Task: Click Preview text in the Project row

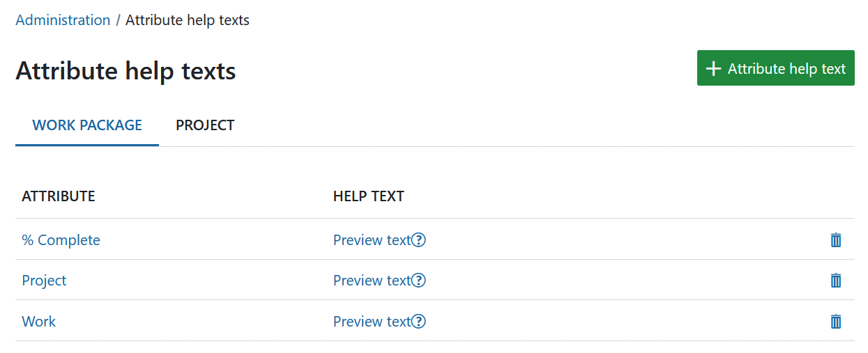Action: tap(372, 281)
